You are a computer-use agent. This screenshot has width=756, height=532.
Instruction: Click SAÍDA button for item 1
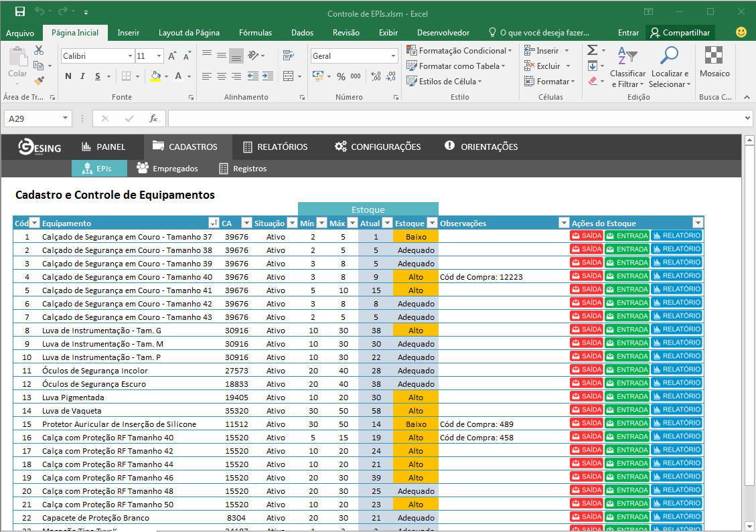(587, 236)
